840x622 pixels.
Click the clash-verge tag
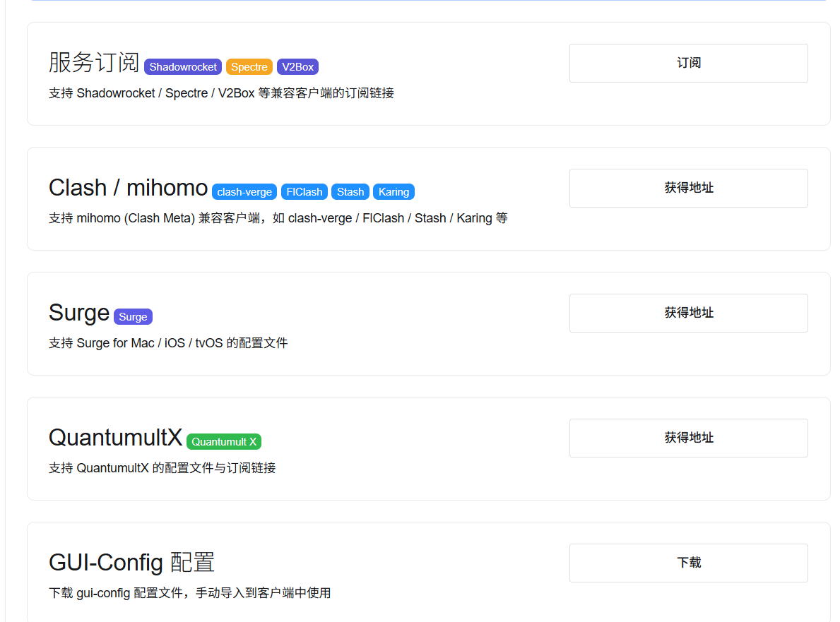[x=244, y=191]
